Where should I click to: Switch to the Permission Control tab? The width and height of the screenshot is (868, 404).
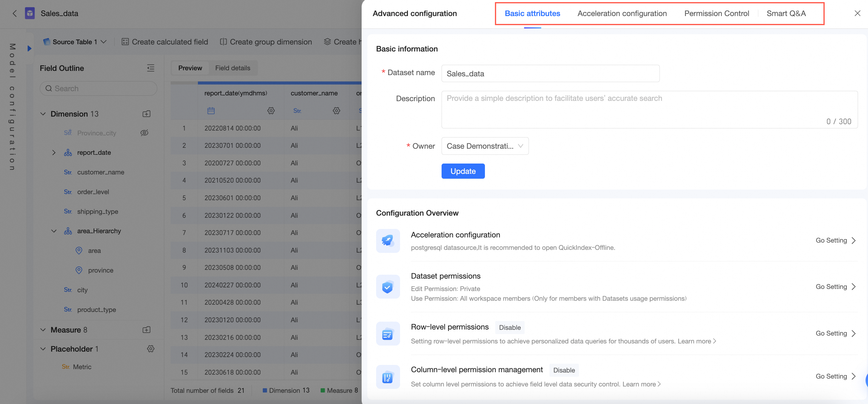tap(716, 13)
